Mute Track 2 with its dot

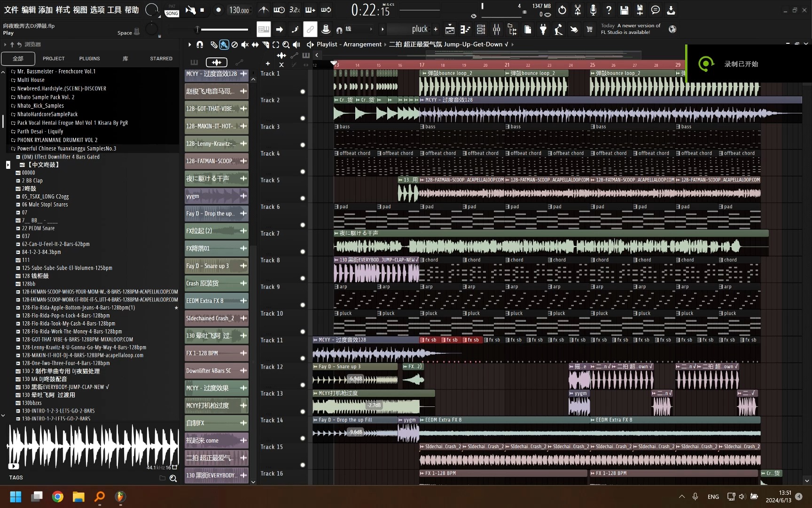pyautogui.click(x=303, y=119)
